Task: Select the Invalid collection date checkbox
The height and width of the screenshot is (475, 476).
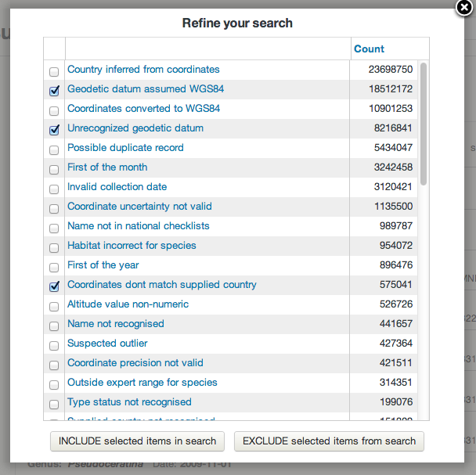Action: (x=54, y=189)
